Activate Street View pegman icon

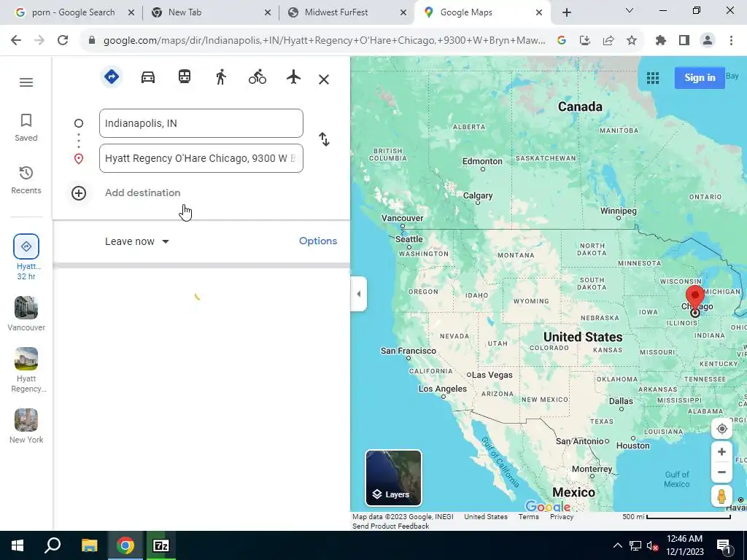pyautogui.click(x=721, y=496)
